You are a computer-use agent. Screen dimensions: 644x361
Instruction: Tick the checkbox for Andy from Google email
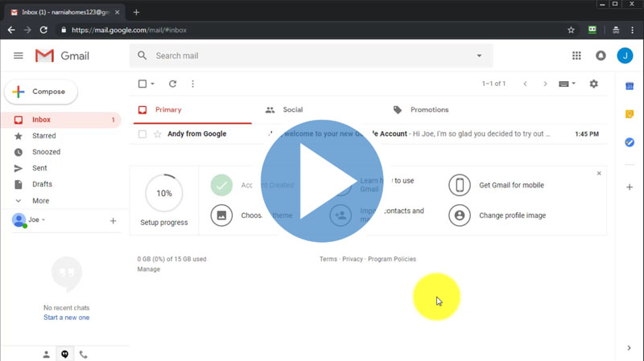coord(142,134)
